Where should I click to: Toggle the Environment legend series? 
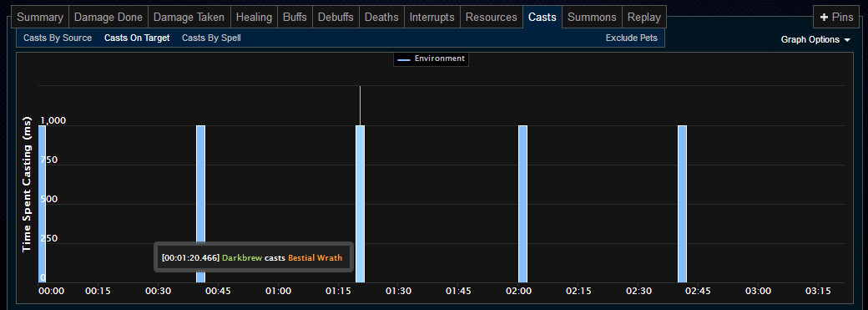(431, 58)
